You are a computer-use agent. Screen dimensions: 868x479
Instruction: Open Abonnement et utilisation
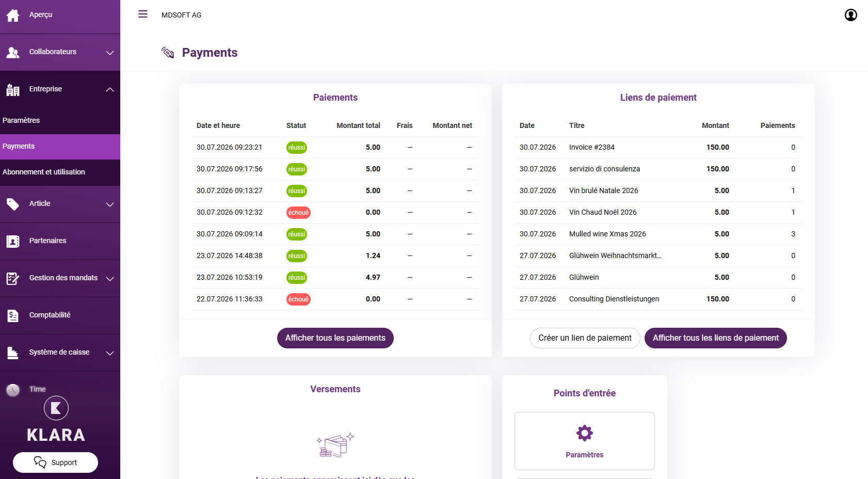(60, 172)
